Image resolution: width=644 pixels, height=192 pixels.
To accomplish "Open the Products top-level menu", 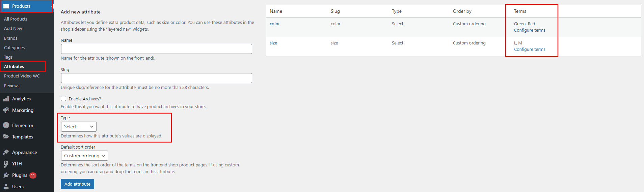I will coord(21,6).
